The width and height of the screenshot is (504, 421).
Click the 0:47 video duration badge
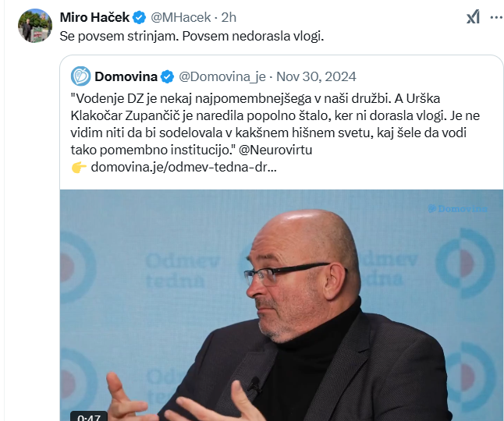click(89, 416)
